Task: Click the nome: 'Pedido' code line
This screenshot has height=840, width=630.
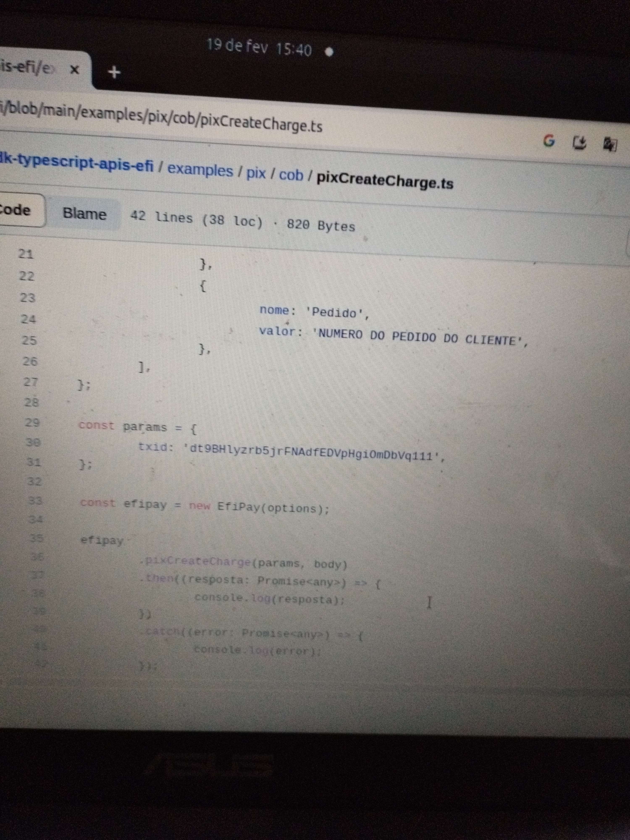Action: point(314,312)
